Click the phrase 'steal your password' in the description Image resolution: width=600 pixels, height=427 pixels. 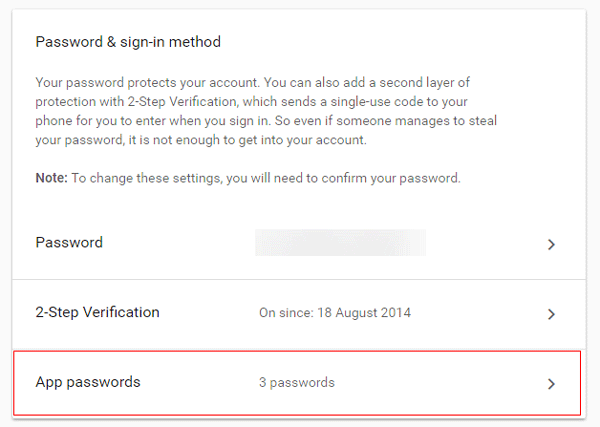[266, 130]
